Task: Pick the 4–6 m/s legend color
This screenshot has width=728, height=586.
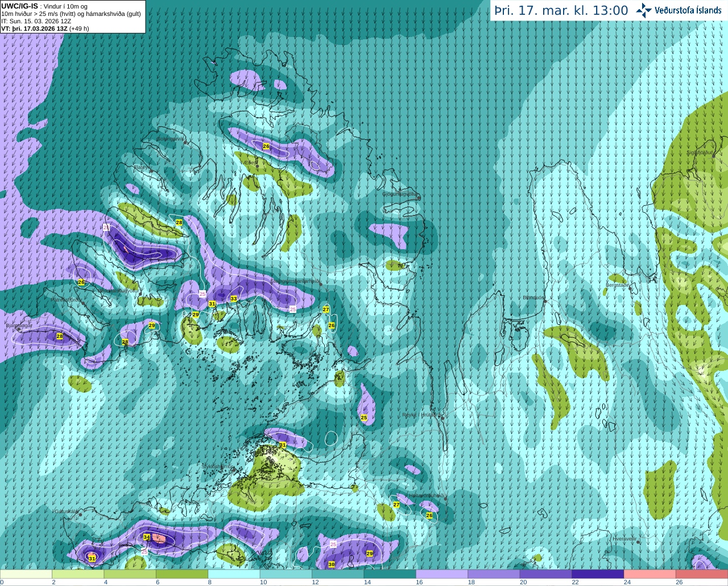Action: (130, 574)
